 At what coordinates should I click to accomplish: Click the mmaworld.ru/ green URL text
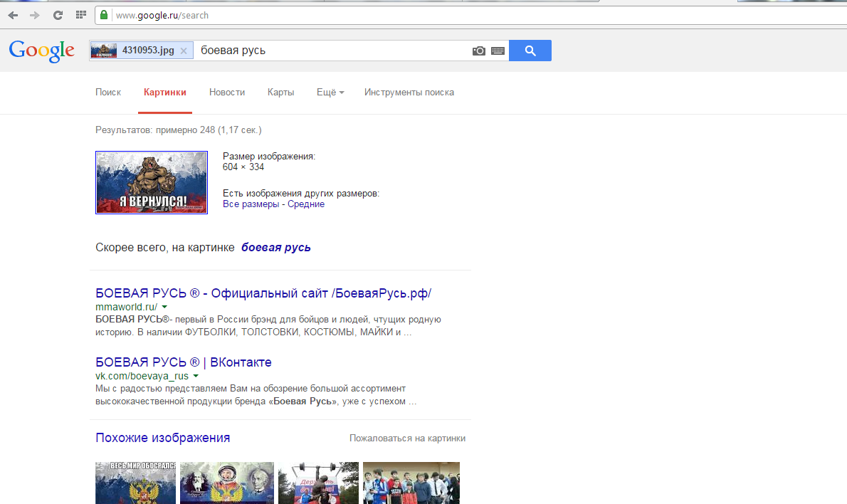click(127, 307)
